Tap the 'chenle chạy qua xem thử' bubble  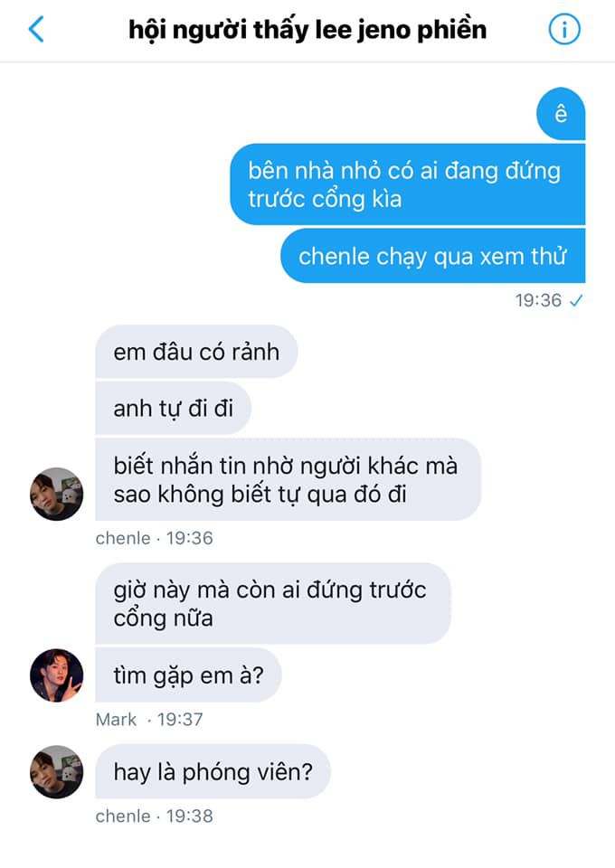[x=433, y=256]
